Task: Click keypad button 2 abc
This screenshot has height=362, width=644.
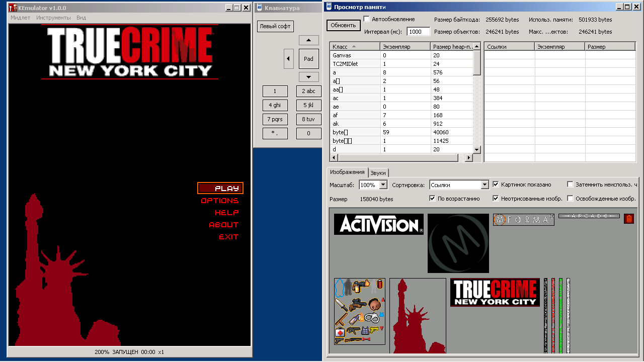Action: (308, 91)
